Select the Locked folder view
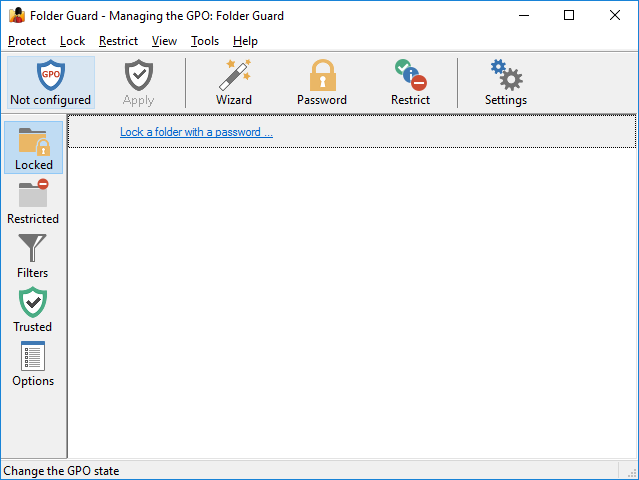The width and height of the screenshot is (639, 480). click(x=34, y=148)
